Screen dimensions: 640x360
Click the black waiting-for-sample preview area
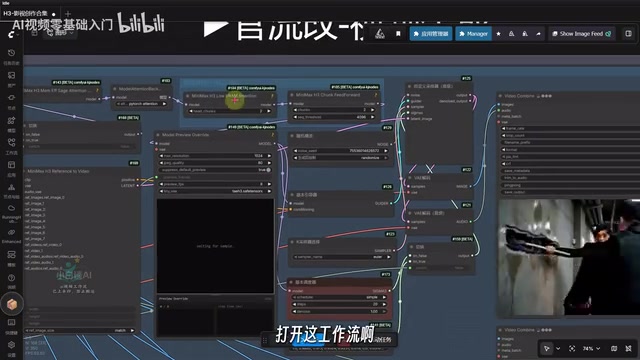pyautogui.click(x=215, y=246)
